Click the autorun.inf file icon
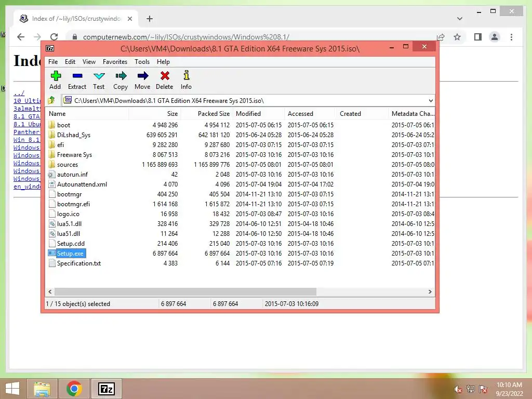 (51, 175)
